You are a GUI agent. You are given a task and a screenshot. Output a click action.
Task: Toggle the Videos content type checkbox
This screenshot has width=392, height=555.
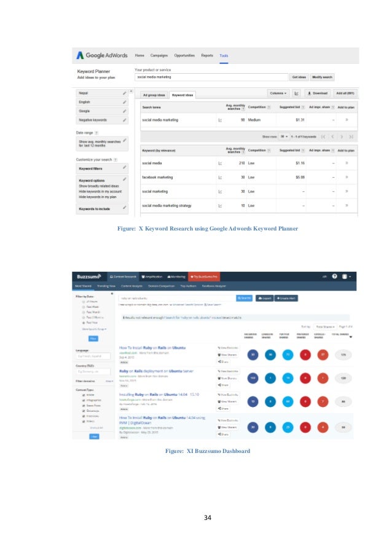84,422
